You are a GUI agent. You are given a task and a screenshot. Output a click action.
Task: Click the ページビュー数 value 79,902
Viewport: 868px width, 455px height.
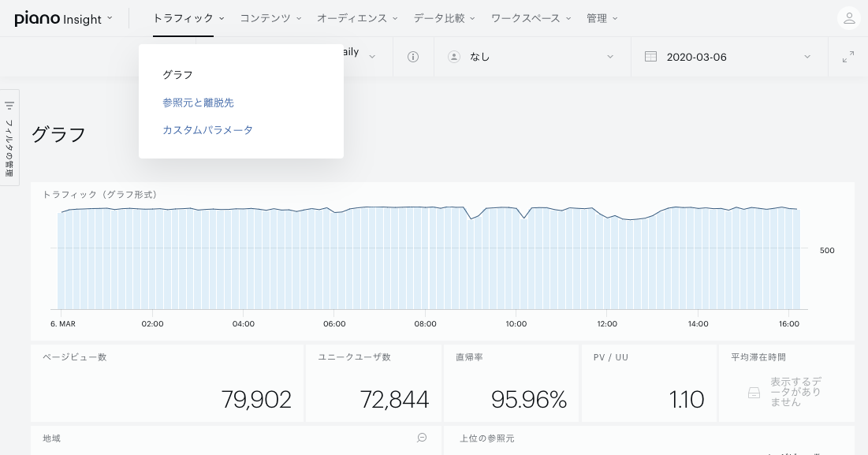coord(256,399)
